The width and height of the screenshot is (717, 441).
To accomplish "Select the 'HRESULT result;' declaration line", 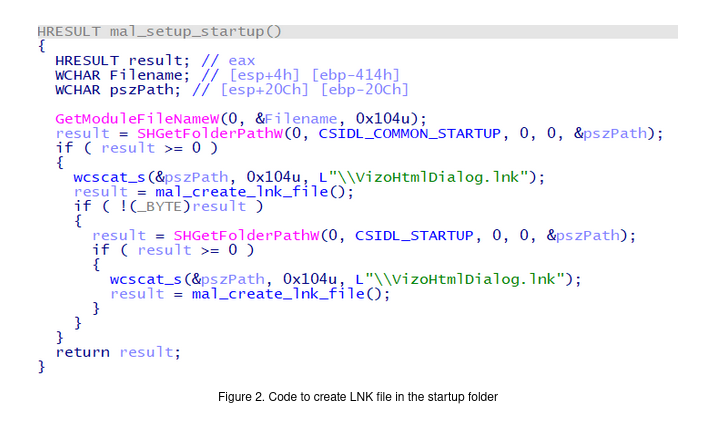I will pyautogui.click(x=122, y=60).
